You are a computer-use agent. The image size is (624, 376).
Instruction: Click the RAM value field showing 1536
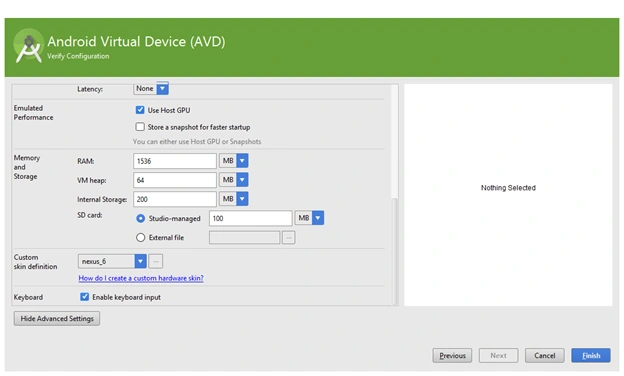[175, 161]
